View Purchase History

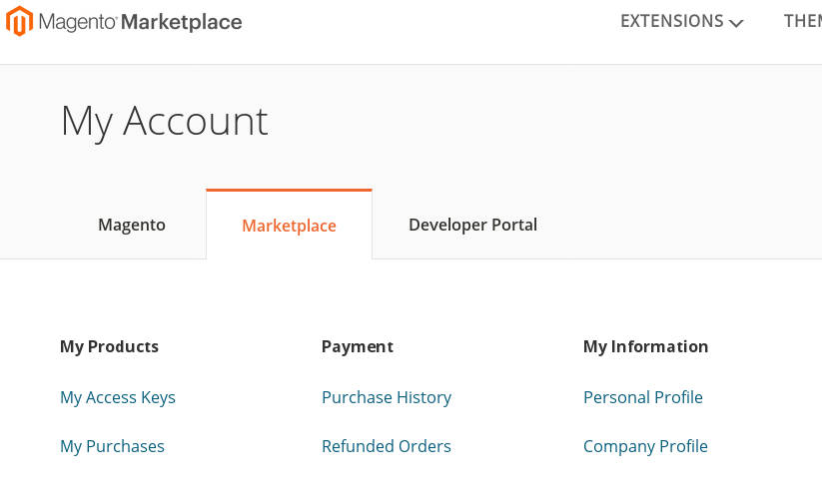pos(387,397)
